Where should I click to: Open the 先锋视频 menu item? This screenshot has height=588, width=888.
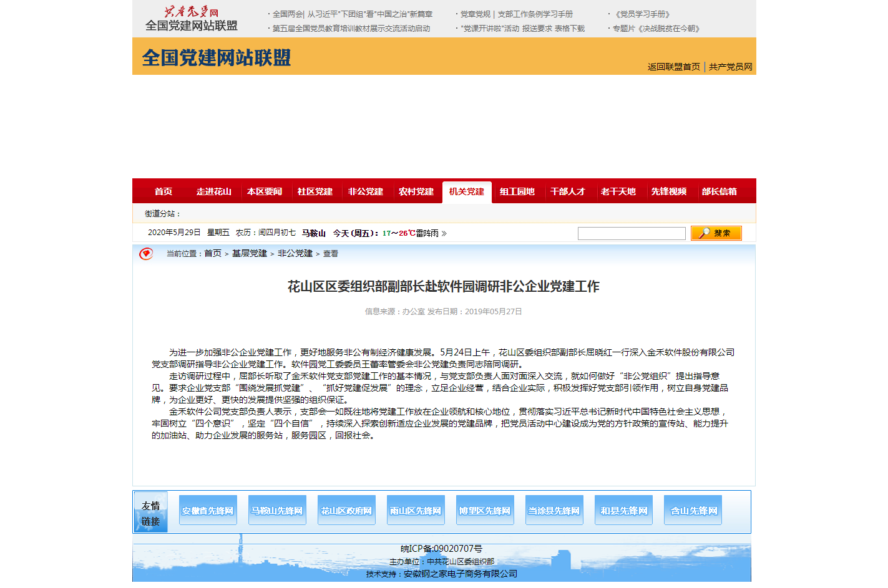point(669,192)
